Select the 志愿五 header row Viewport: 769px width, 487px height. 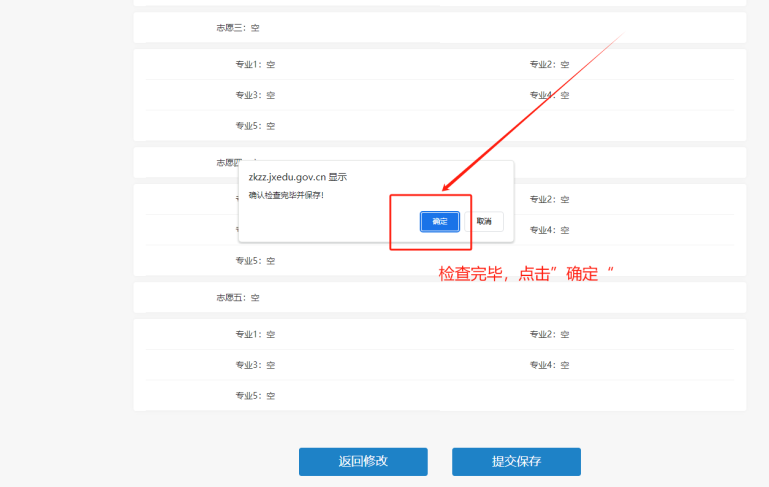click(238, 298)
